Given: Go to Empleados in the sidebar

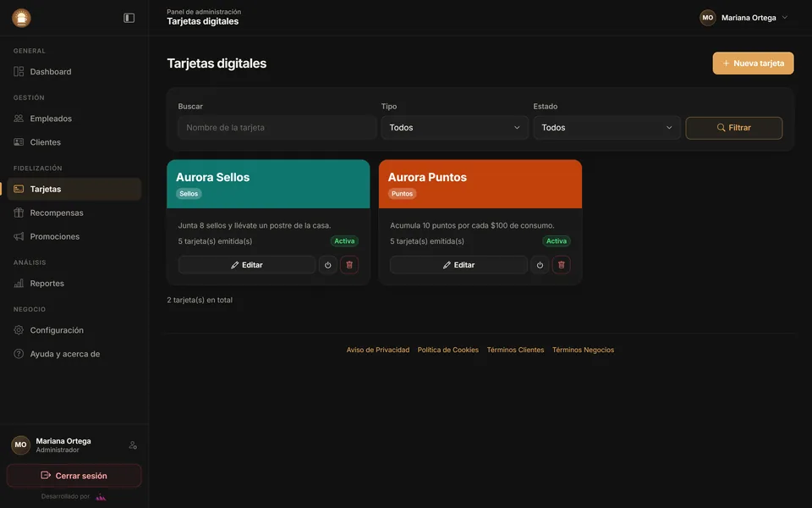Looking at the screenshot, I should pos(74,119).
